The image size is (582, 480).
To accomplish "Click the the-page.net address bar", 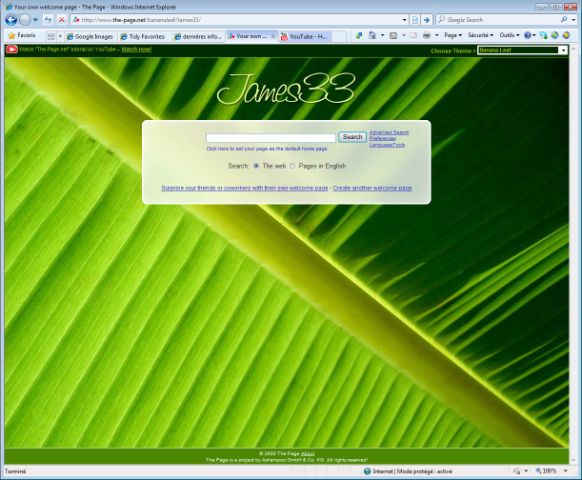I will tap(238, 20).
